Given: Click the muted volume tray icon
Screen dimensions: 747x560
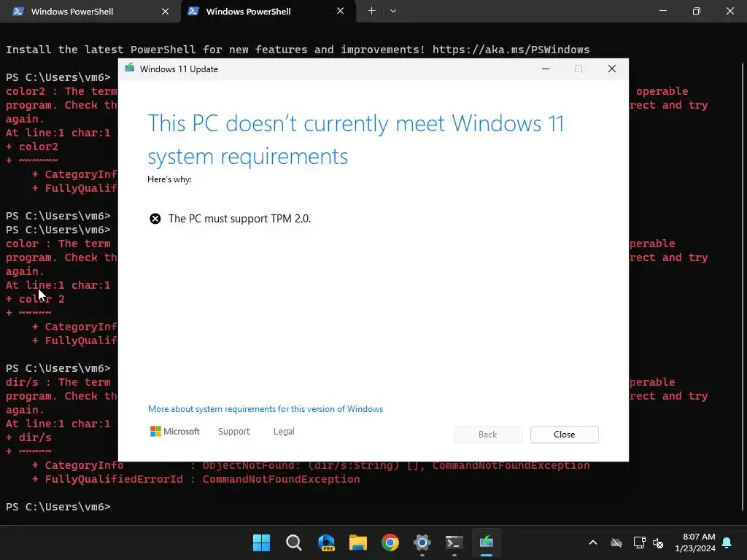Looking at the screenshot, I should pos(659,542).
